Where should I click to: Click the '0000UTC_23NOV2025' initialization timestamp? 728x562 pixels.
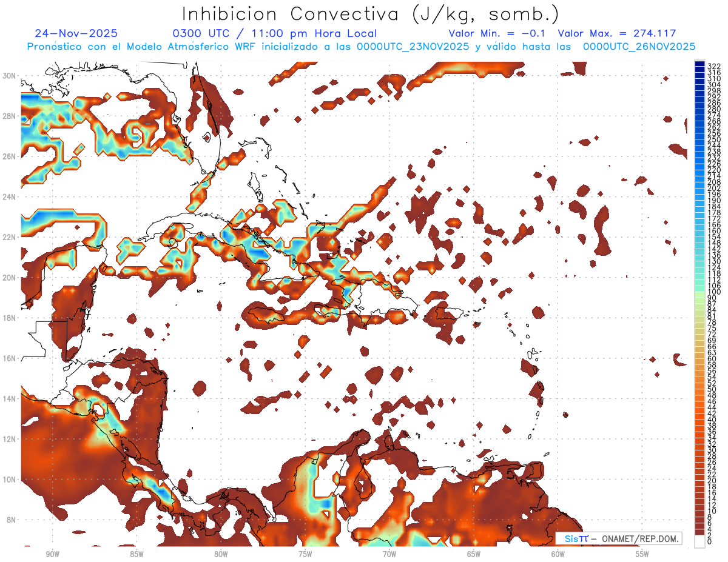pyautogui.click(x=412, y=47)
